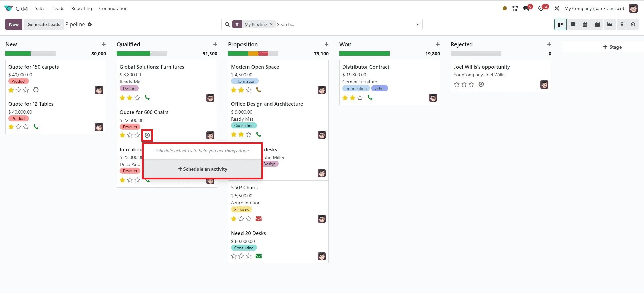This screenshot has width=644, height=293.
Task: Set third priority star on Modern Open Space
Action: [249, 90]
